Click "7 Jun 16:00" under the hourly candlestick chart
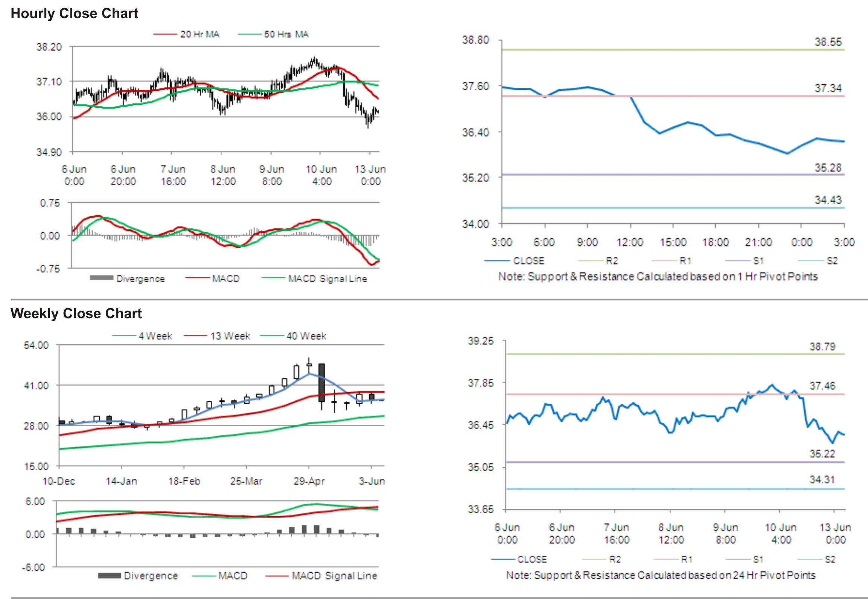 click(x=173, y=175)
